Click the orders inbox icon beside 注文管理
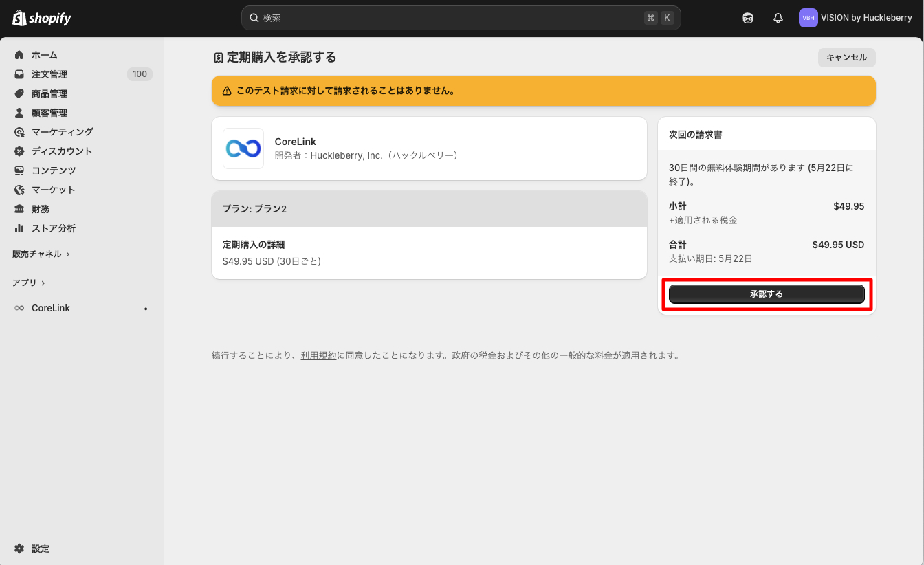Screen dimensions: 924x565 click(19, 74)
